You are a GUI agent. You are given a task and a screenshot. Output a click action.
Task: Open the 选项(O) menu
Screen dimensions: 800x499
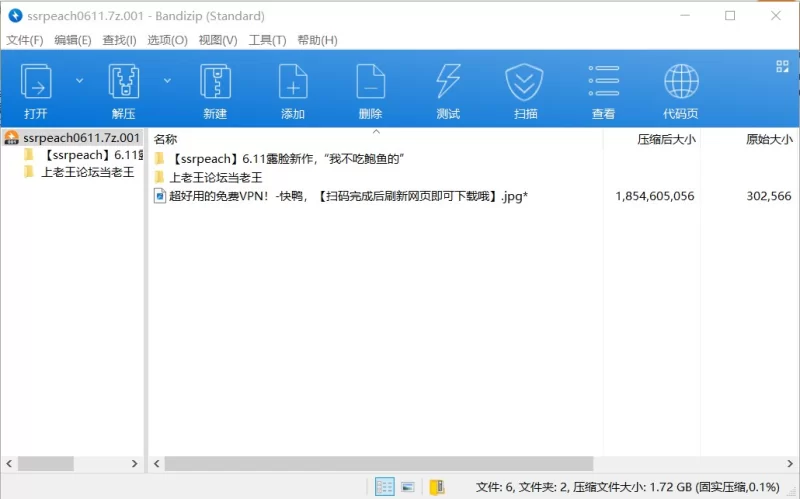coord(167,40)
